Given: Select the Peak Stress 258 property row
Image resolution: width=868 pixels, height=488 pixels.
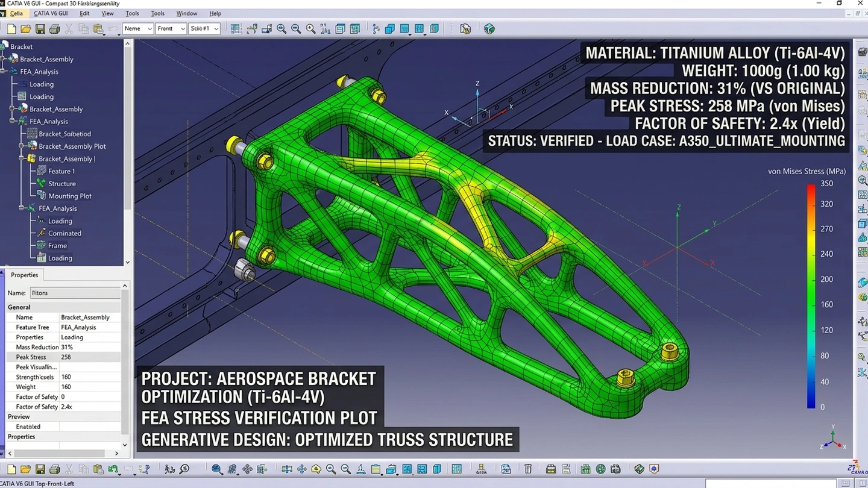Looking at the screenshot, I should [63, 357].
